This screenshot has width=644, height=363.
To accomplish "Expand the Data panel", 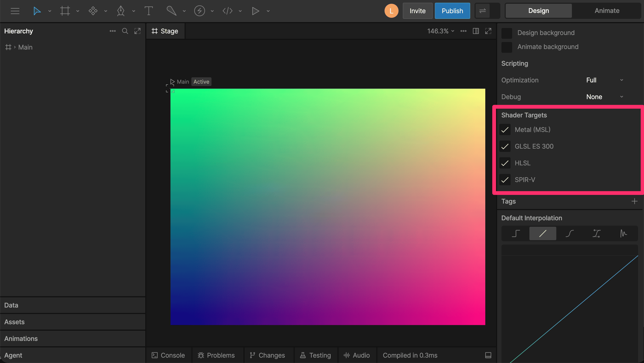I will coord(73,305).
